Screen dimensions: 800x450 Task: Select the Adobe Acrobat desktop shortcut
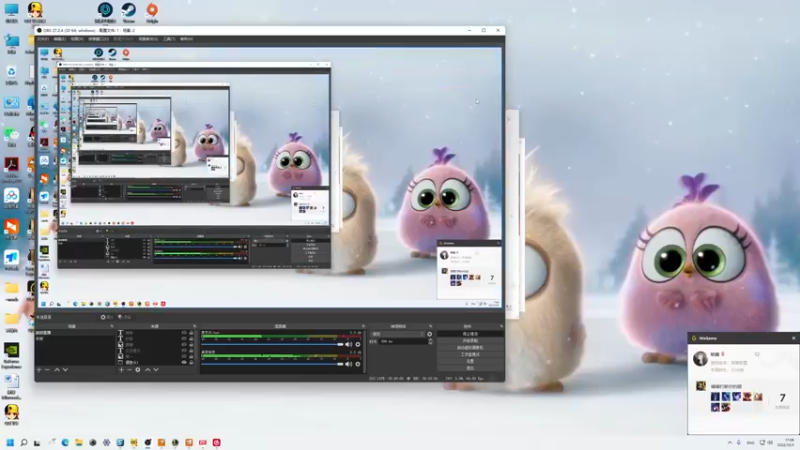(11, 169)
